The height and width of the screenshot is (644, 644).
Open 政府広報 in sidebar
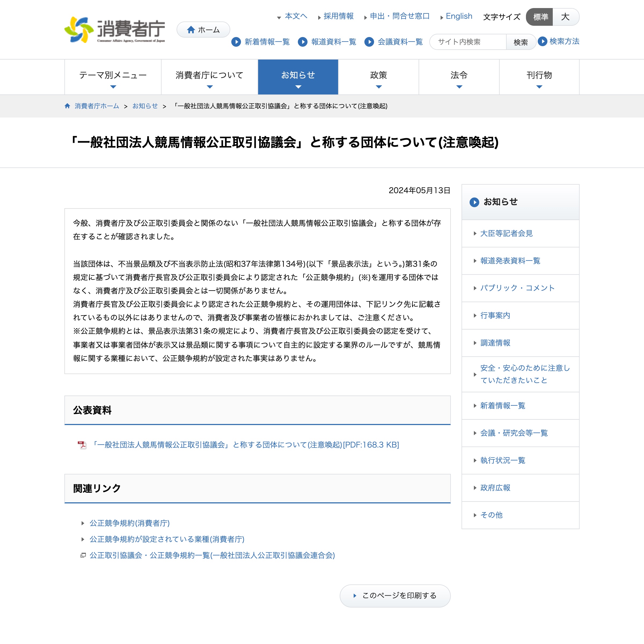[x=520, y=488]
